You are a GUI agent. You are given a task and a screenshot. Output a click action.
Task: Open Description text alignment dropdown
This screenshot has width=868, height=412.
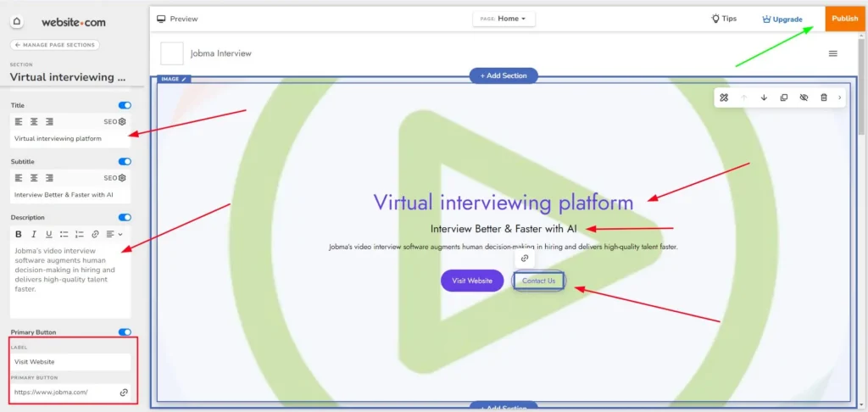coord(114,234)
